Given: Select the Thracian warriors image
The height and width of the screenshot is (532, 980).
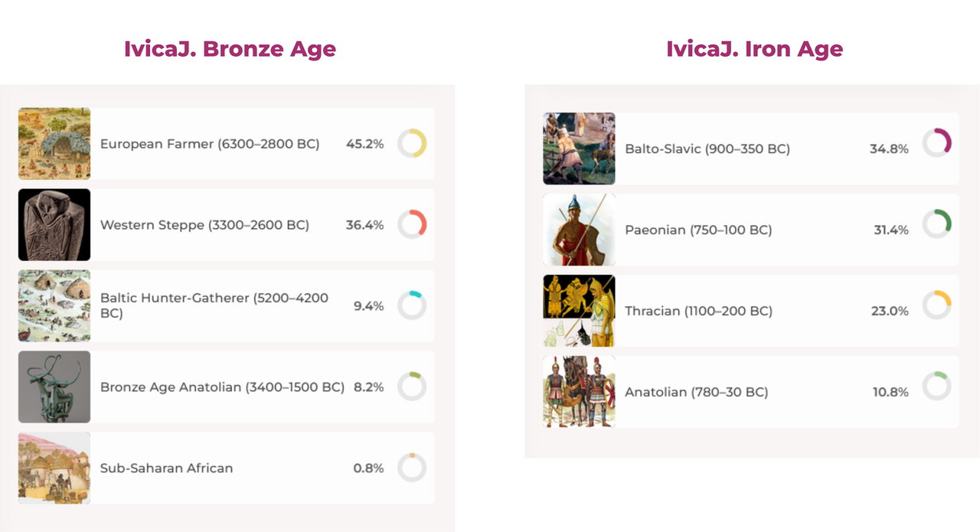Looking at the screenshot, I should 579,311.
